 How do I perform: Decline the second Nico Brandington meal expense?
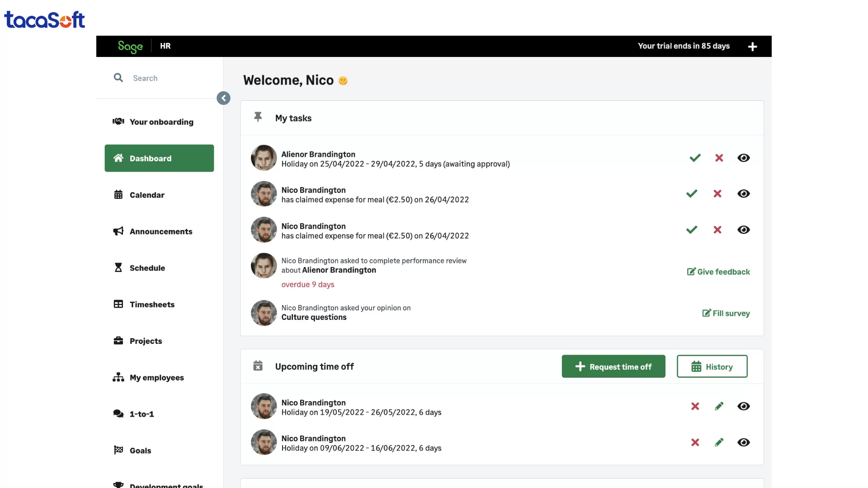pyautogui.click(x=717, y=230)
